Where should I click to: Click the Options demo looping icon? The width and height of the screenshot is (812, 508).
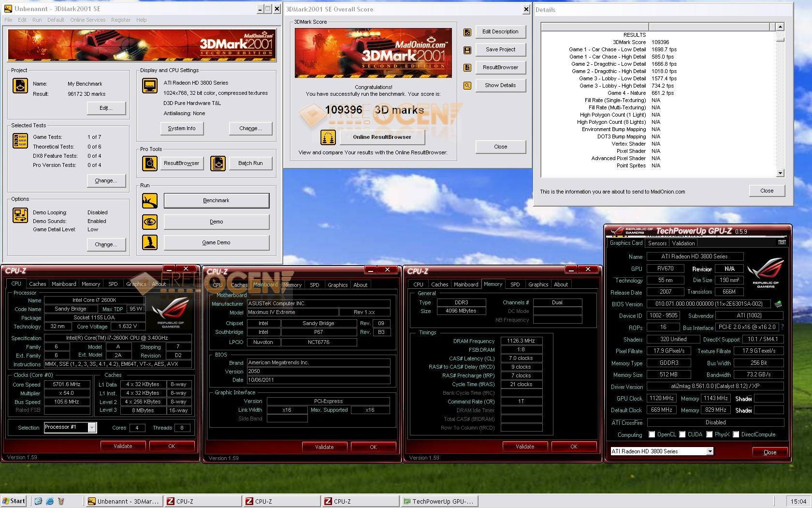pos(20,215)
